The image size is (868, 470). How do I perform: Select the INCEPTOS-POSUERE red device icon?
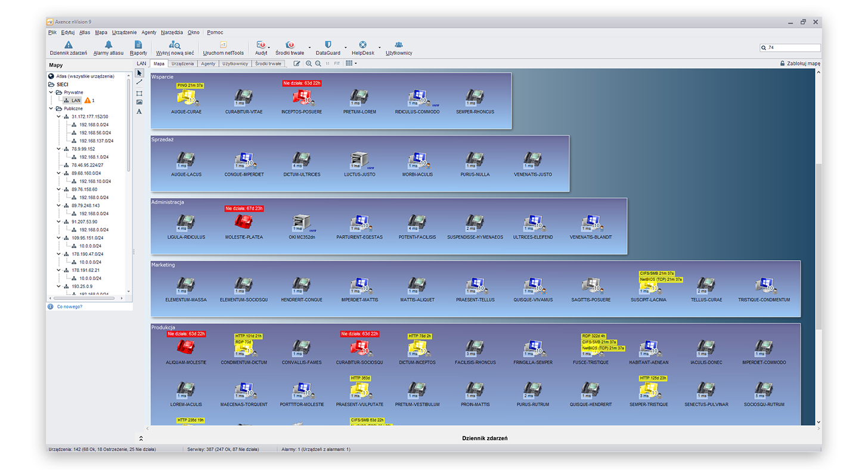[x=302, y=97]
